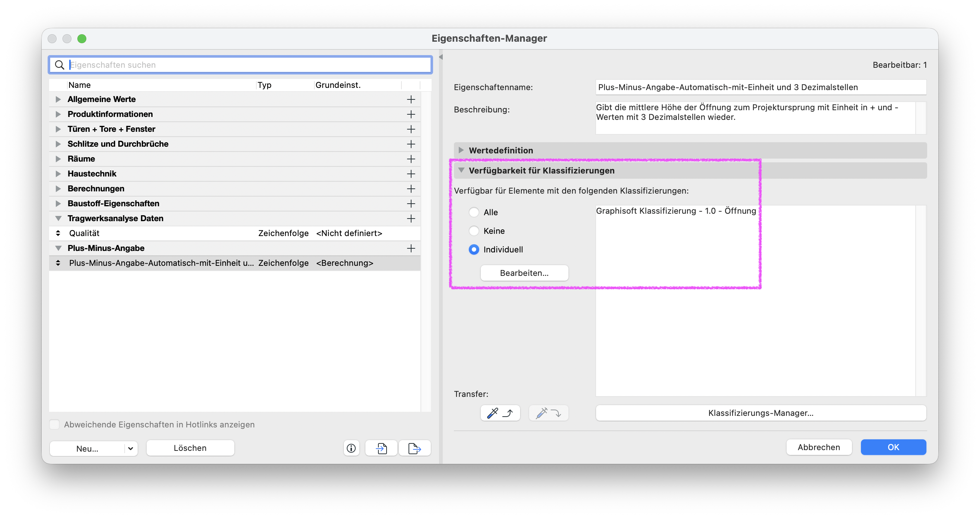
Task: Sort by the Name column header
Action: click(x=162, y=85)
